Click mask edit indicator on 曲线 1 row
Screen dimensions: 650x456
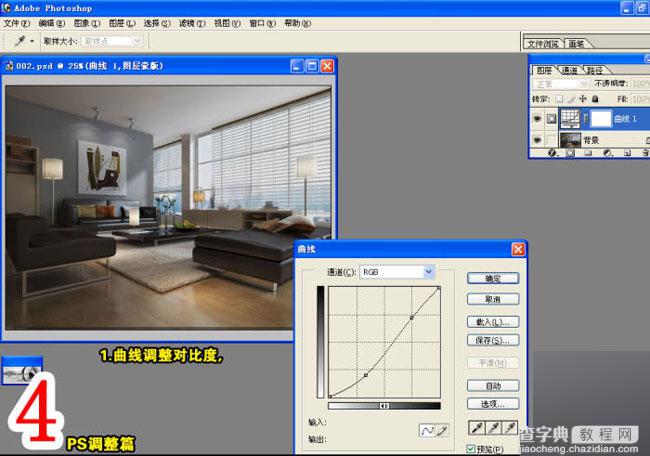[551, 119]
